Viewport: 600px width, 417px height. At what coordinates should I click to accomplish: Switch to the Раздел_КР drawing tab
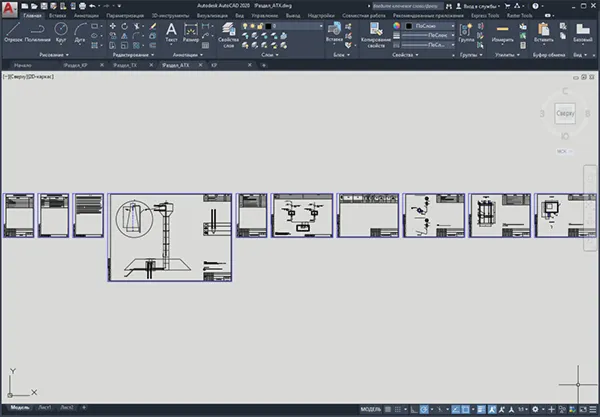point(76,65)
